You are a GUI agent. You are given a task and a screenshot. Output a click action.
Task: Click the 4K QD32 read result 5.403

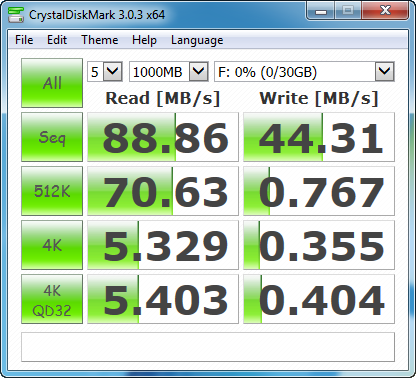pyautogui.click(x=163, y=299)
